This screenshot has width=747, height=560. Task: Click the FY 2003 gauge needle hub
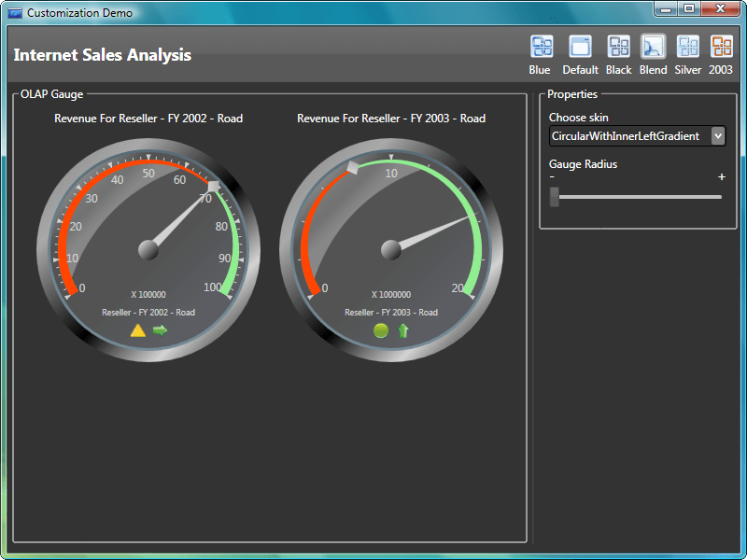point(391,249)
